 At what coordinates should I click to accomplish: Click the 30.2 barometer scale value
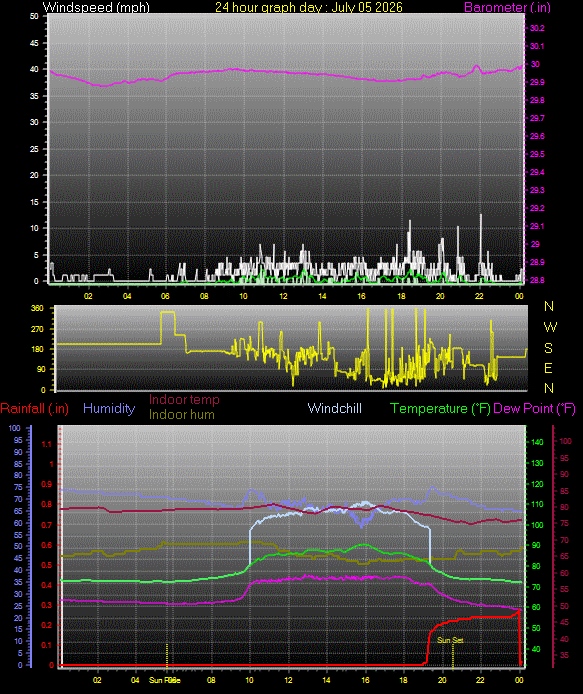(537, 28)
